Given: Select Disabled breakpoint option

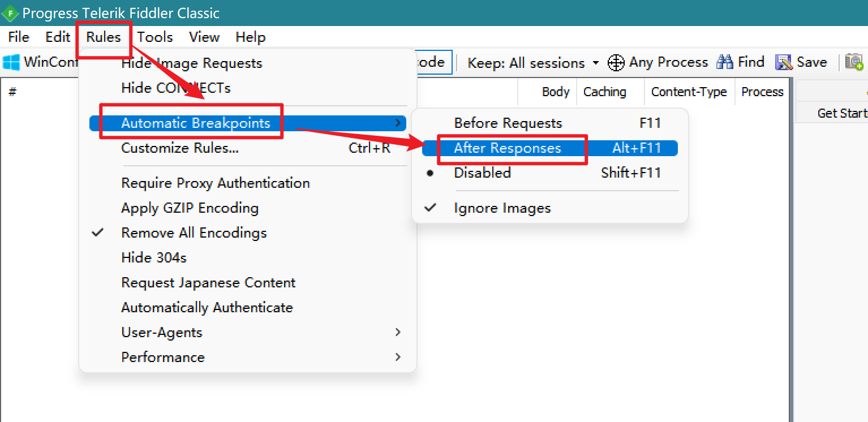Looking at the screenshot, I should pos(550,173).
